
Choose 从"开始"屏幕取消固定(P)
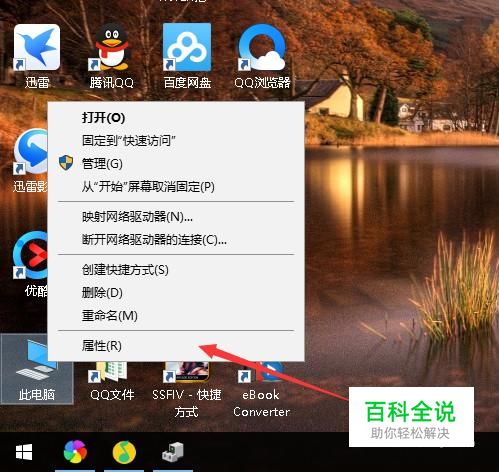coord(176,186)
